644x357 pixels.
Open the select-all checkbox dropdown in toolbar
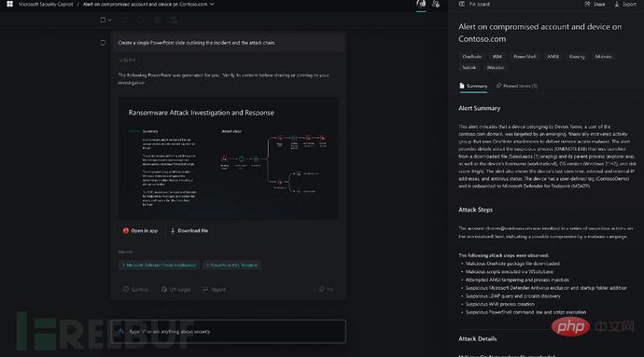(105, 20)
